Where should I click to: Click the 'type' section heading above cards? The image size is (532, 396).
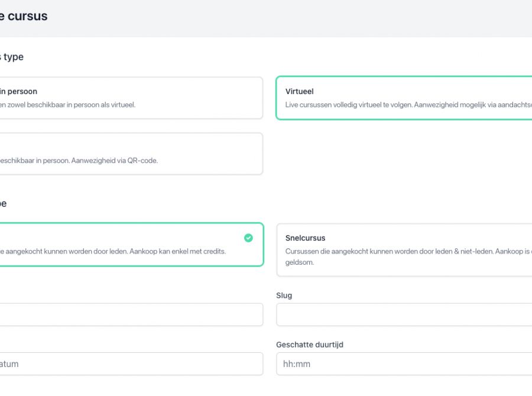click(13, 57)
